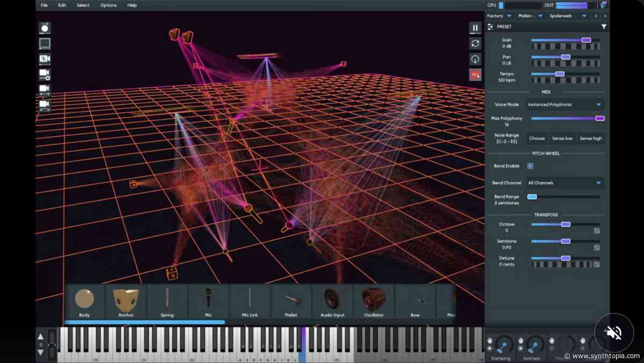644x363 pixels.
Task: Toggle the light icon beside Isotropy knob
Action: 521,349
